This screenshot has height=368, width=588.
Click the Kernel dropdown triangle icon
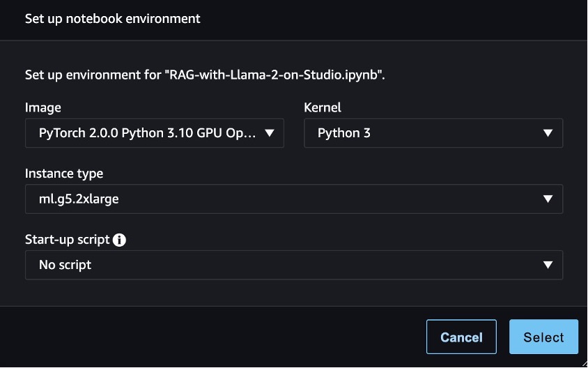(x=548, y=133)
